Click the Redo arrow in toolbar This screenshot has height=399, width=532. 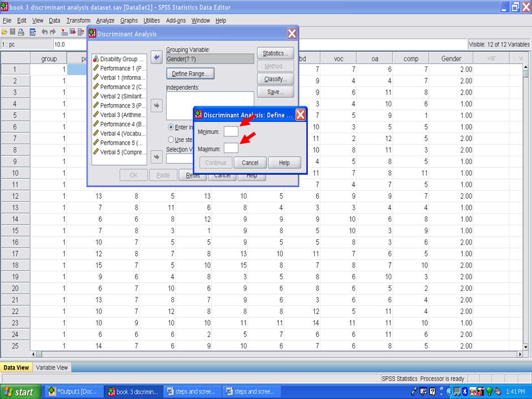53,32
